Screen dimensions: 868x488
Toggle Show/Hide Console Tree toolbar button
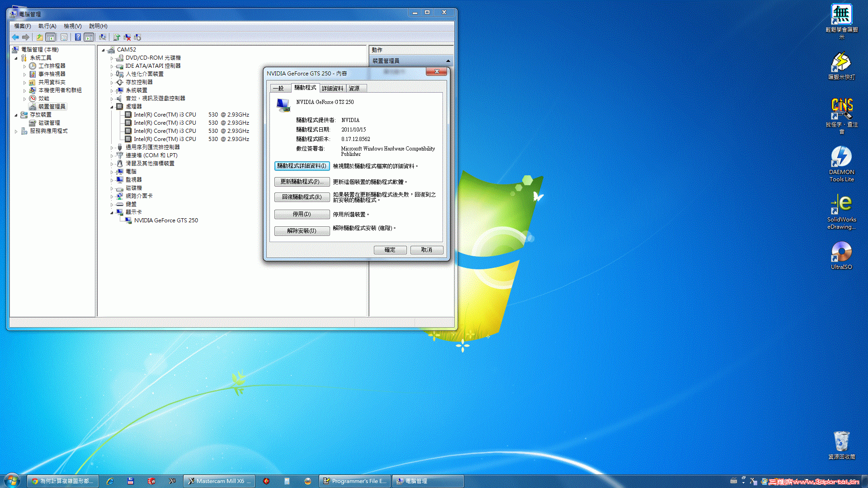coord(51,38)
